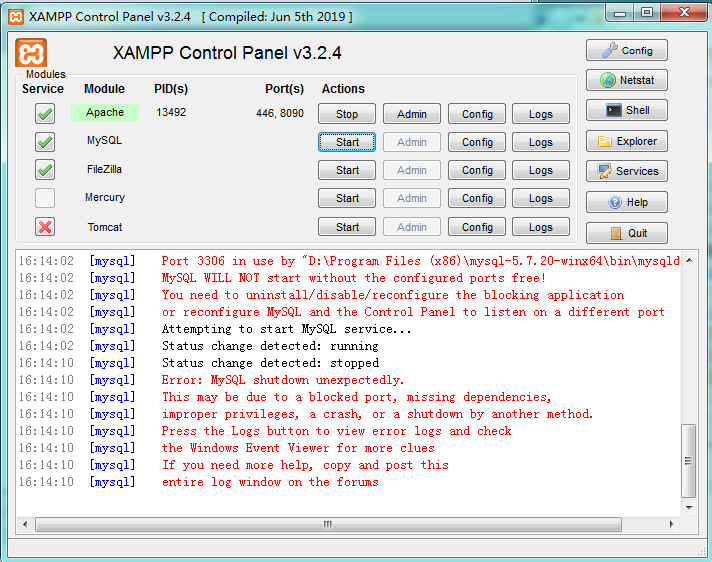The width and height of the screenshot is (712, 562).
Task: Open the Mercury Config menu
Action: [x=477, y=198]
